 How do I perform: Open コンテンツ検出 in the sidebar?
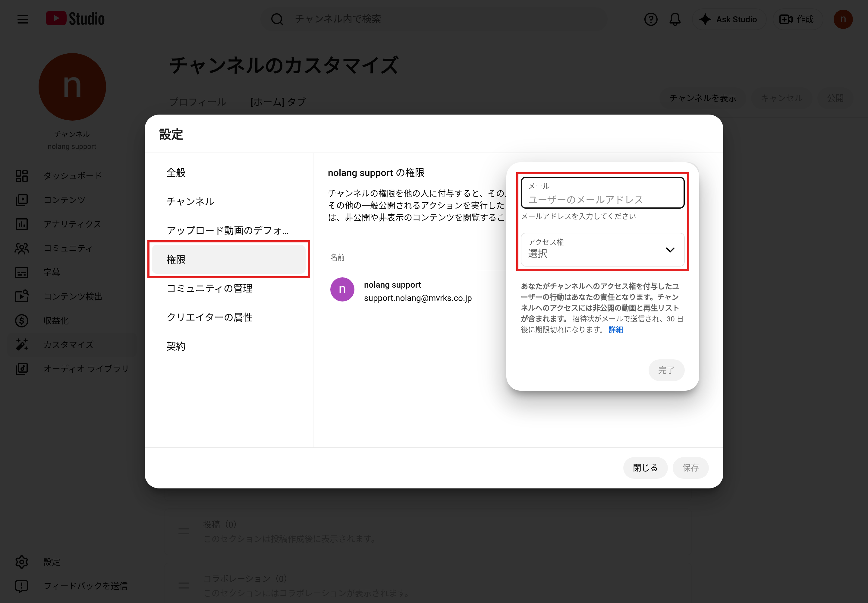pyautogui.click(x=72, y=297)
